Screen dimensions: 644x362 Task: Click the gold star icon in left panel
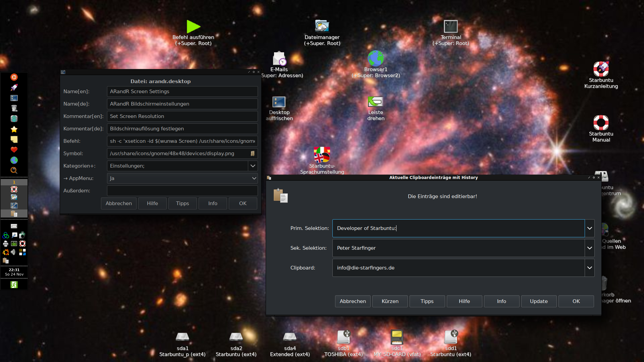[x=14, y=129]
